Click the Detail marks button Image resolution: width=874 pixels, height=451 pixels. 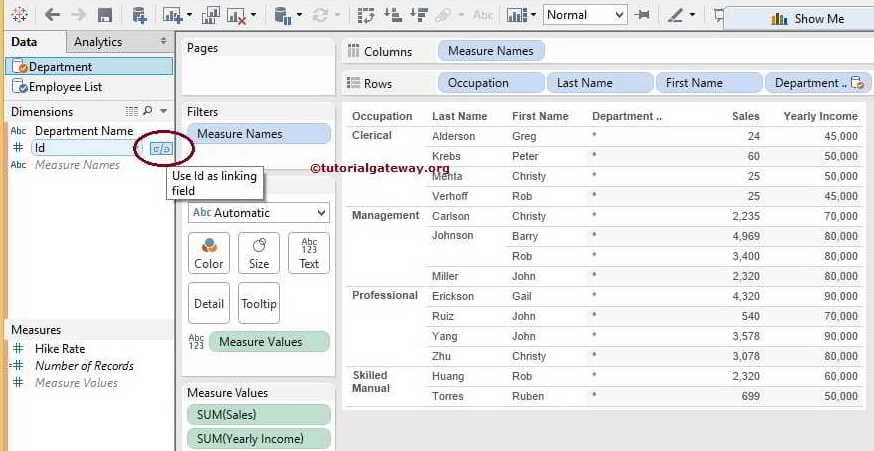tap(209, 303)
